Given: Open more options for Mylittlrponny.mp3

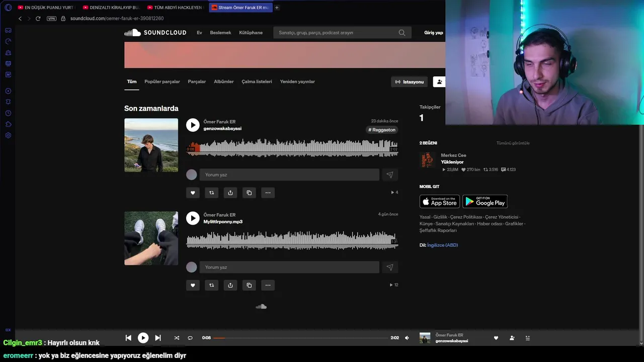Looking at the screenshot, I should 268,285.
